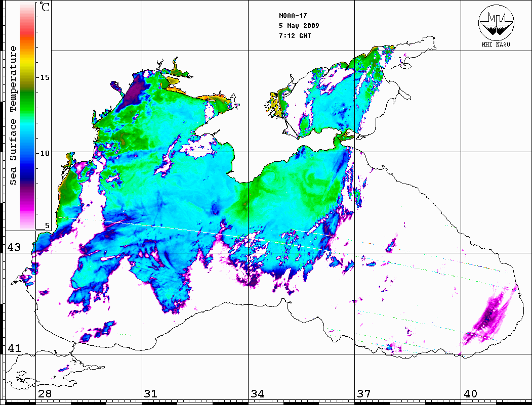This screenshot has width=532, height=405.
Task: Click the 'Sea Surface Temperature' legend title
Action: pos(13,115)
